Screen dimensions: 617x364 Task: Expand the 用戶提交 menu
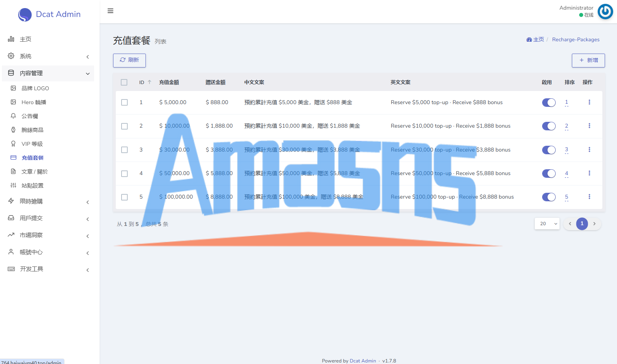[x=48, y=218]
